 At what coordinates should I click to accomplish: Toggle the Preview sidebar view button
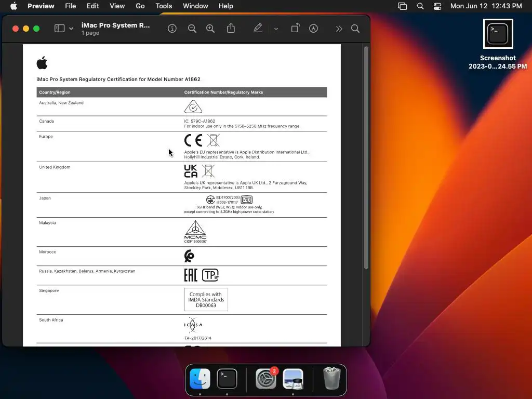tap(59, 29)
